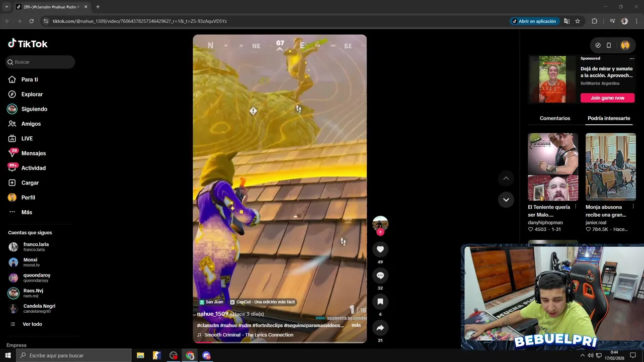The height and width of the screenshot is (362, 644).
Task: Click the round icon left of phone icon
Action: point(598,45)
